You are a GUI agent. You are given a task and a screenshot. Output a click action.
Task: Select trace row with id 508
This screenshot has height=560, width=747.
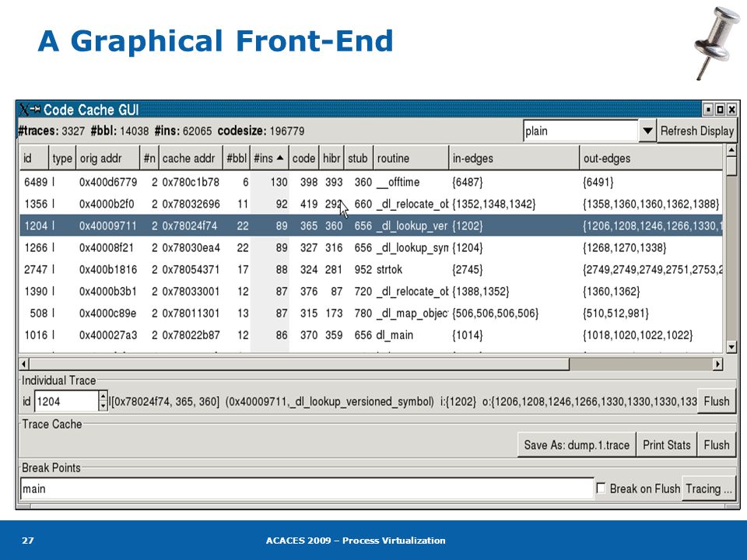coord(371,313)
